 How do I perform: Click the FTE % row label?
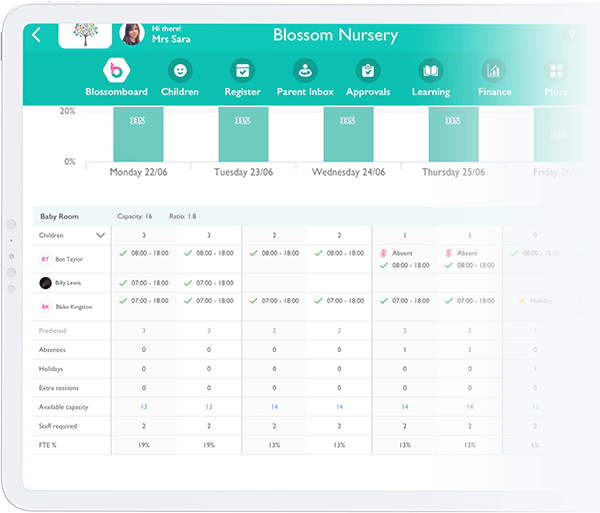[x=47, y=445]
